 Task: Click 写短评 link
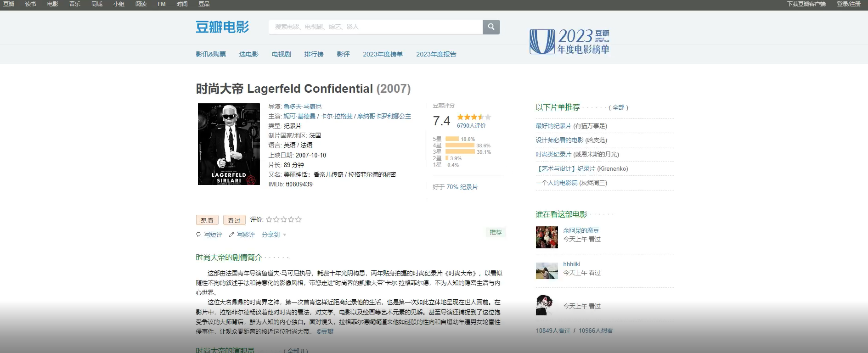click(x=213, y=235)
